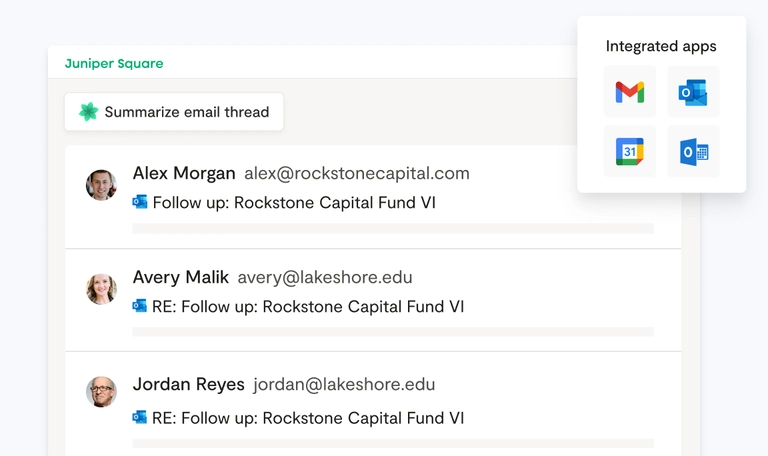Click the green sparkle summarize icon
Screen dimensions: 768x456
click(88, 112)
